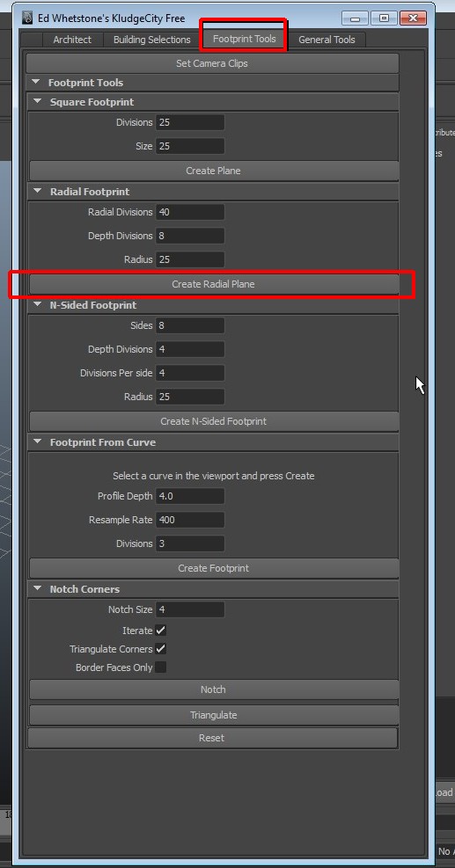Click the Set Camera Clips button
This screenshot has height=868, width=455.
(212, 63)
